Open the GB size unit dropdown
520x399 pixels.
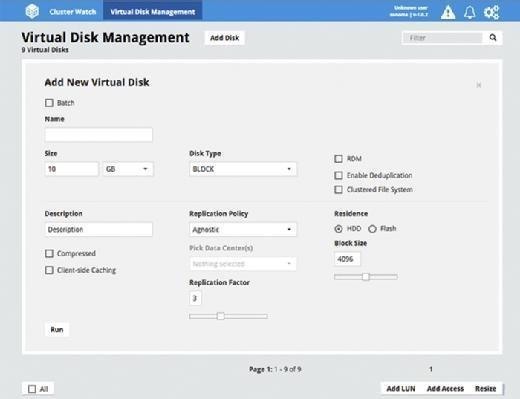point(128,169)
